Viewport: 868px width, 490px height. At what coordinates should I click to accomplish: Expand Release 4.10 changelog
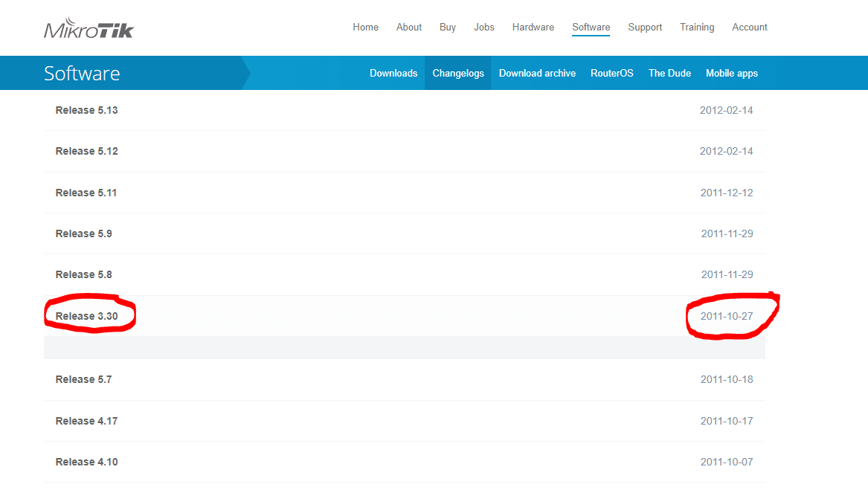[405, 462]
